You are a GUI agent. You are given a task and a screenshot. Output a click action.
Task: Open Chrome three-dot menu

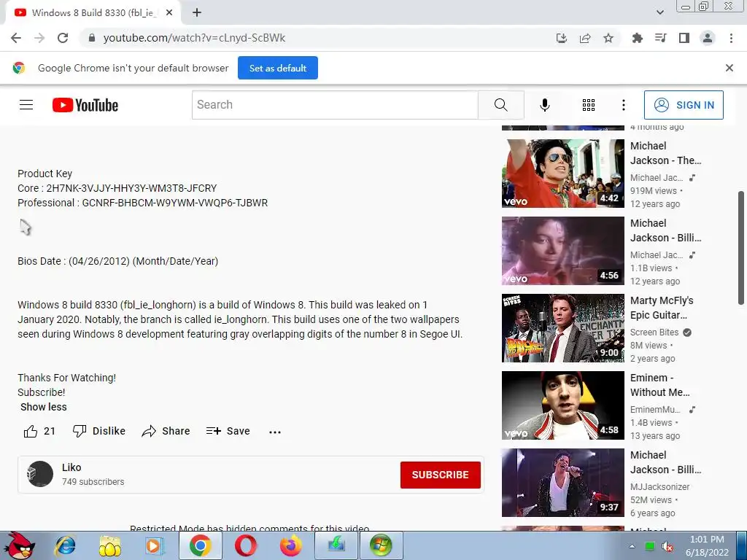(731, 38)
